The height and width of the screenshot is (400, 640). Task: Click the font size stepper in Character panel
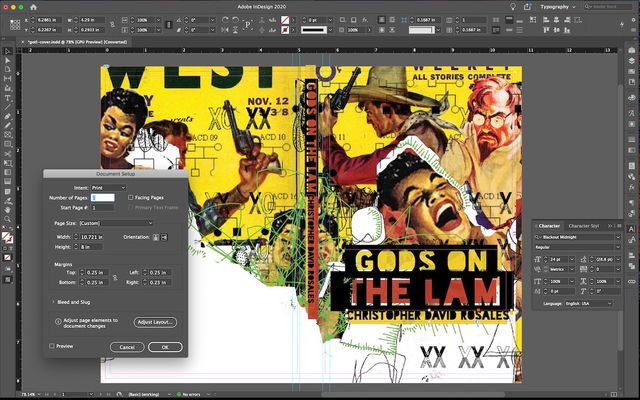point(546,259)
